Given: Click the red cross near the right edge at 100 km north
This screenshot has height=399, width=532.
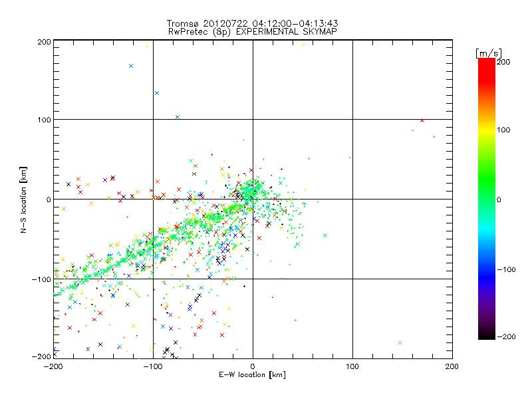Looking at the screenshot, I should (422, 121).
